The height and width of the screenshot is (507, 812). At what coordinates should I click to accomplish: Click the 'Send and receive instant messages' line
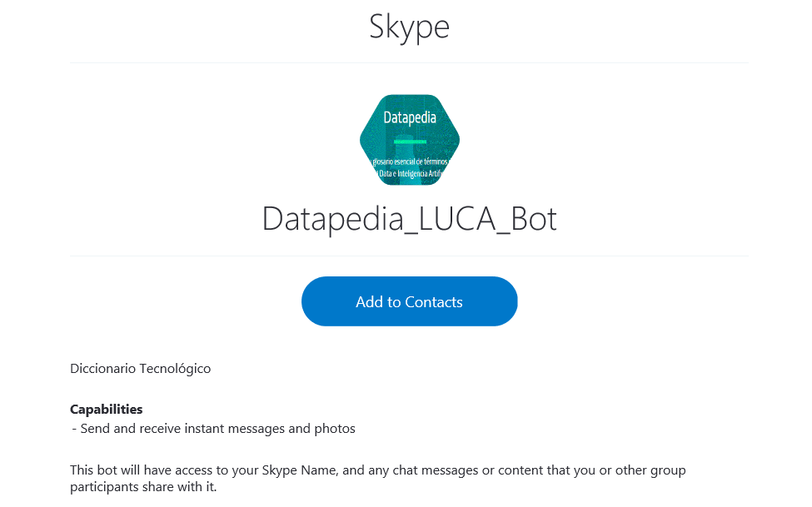click(x=213, y=429)
